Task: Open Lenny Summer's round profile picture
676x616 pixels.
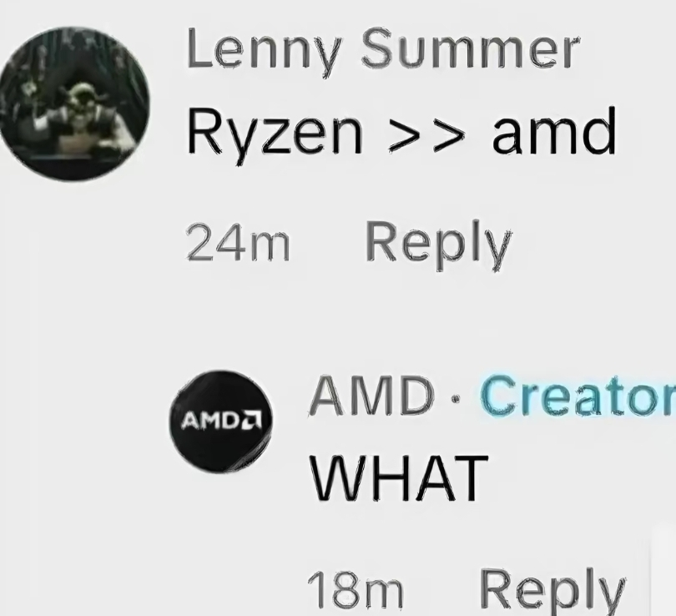Action: click(74, 104)
